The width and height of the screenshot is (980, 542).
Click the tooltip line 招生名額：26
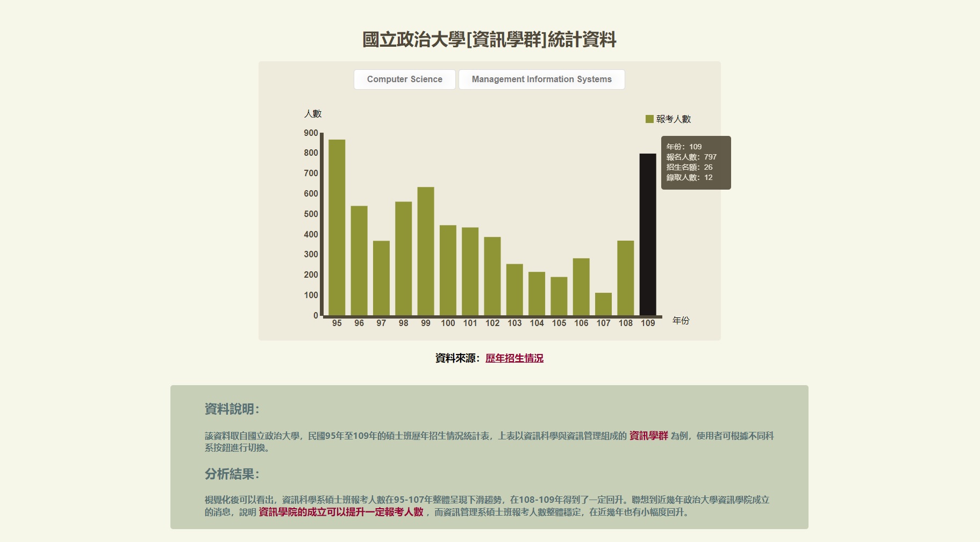pyautogui.click(x=690, y=167)
